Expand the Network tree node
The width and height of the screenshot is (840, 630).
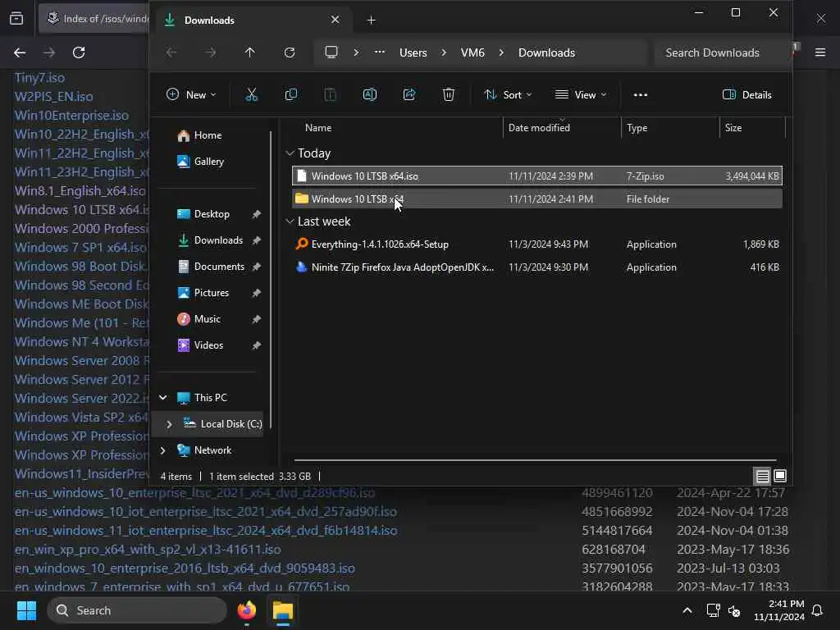point(163,450)
